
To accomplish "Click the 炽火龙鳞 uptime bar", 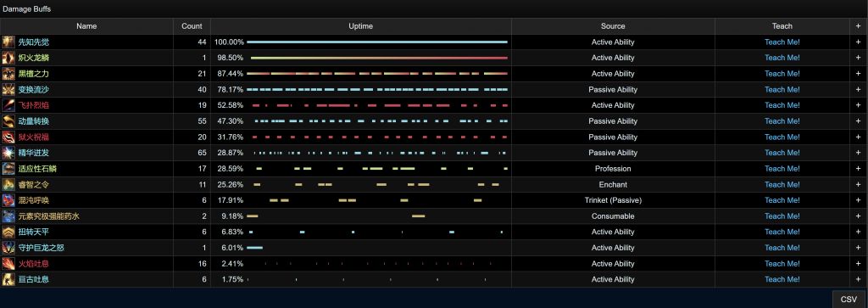I will (379, 58).
